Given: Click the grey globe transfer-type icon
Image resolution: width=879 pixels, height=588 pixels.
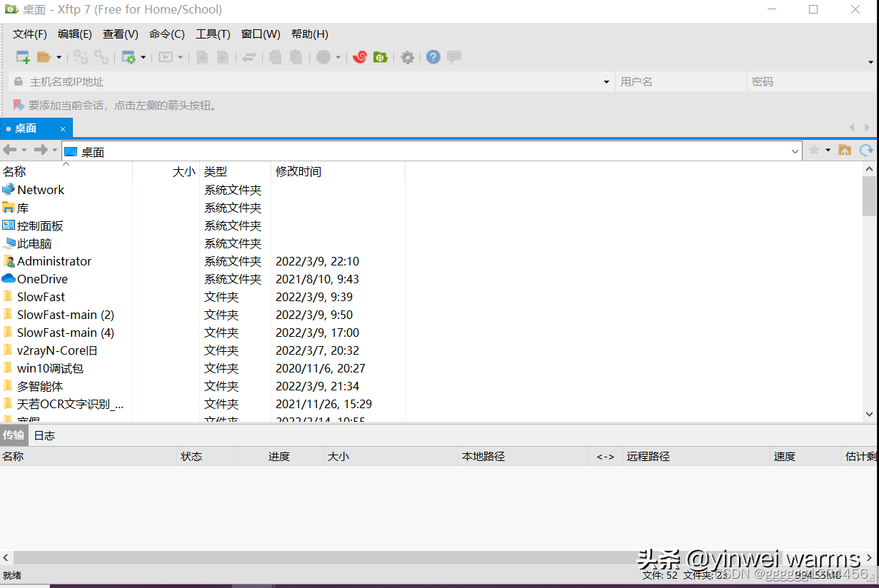Looking at the screenshot, I should click(x=323, y=57).
